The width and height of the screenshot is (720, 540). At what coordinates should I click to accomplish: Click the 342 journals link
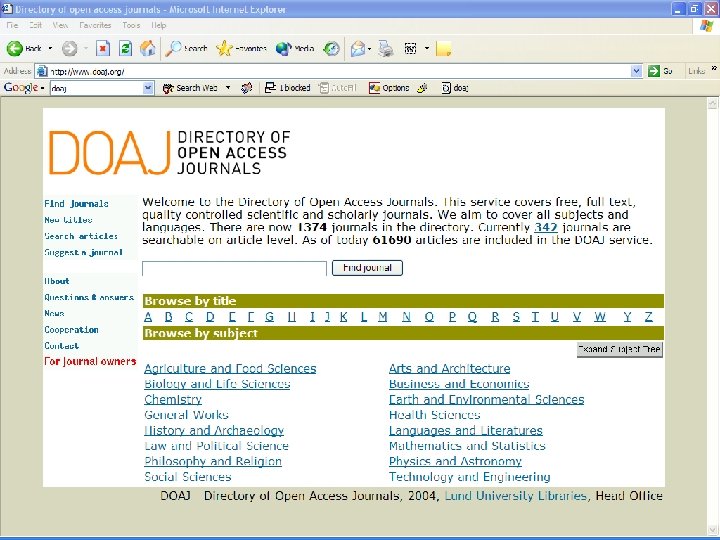point(546,227)
